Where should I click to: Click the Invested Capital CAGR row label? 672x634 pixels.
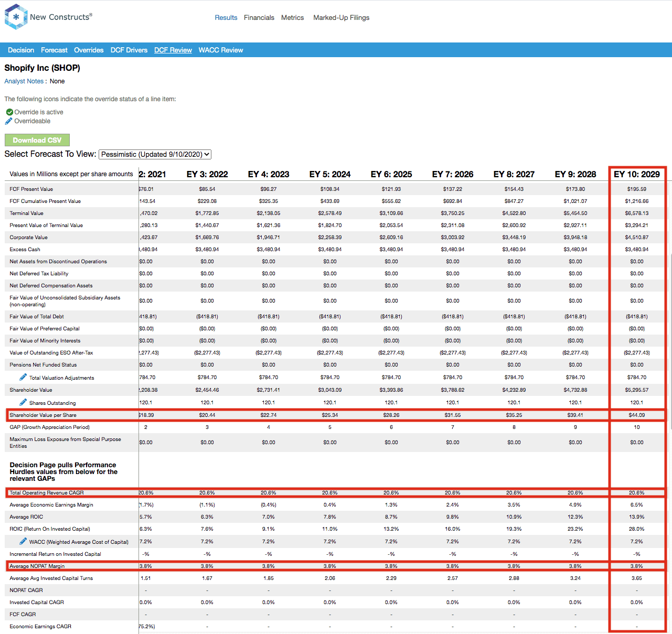(37, 603)
